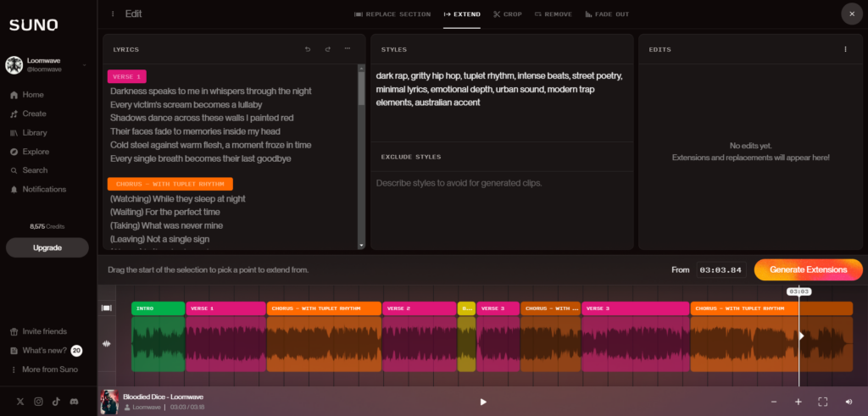This screenshot has height=416, width=868.
Task: Zoom out the timeline
Action: coord(774,402)
